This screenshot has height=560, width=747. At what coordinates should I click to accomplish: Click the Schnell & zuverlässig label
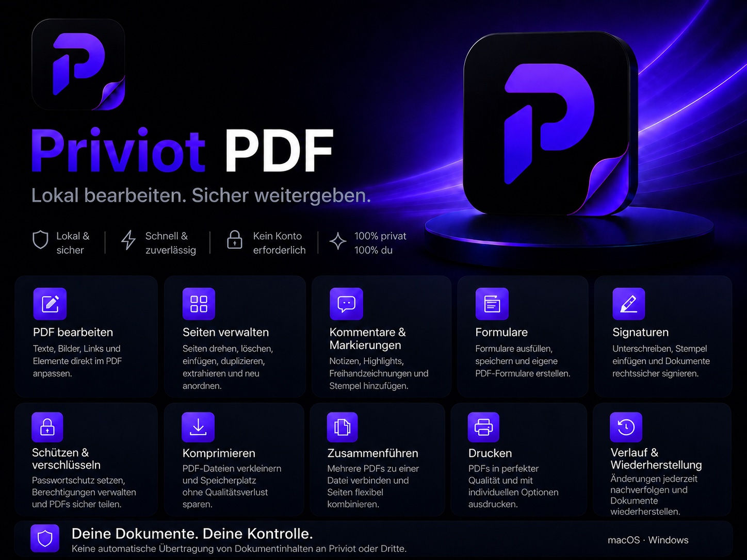click(171, 243)
